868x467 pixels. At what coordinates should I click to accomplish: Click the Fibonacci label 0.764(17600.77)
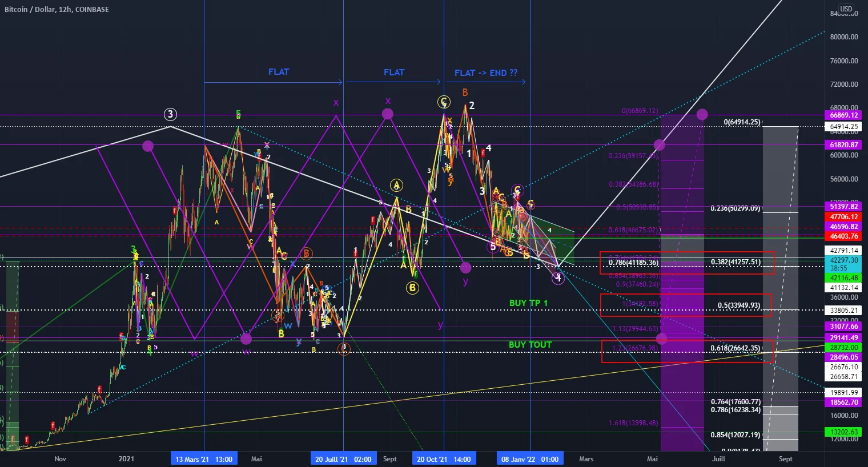(x=736, y=402)
